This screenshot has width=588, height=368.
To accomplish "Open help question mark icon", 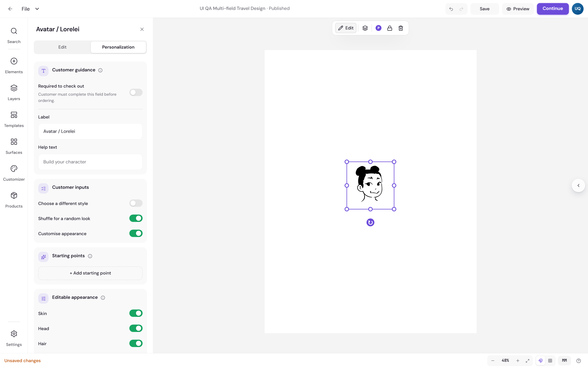I will [578, 360].
